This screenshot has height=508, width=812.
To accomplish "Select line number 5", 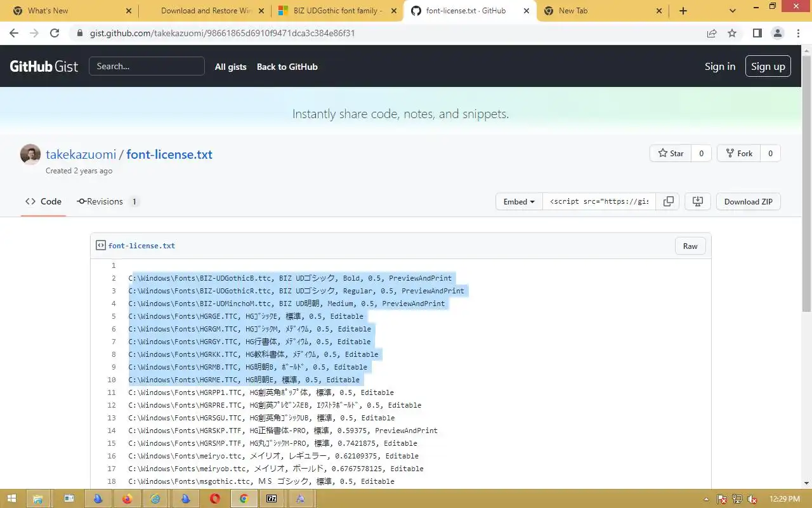I will pos(114,316).
